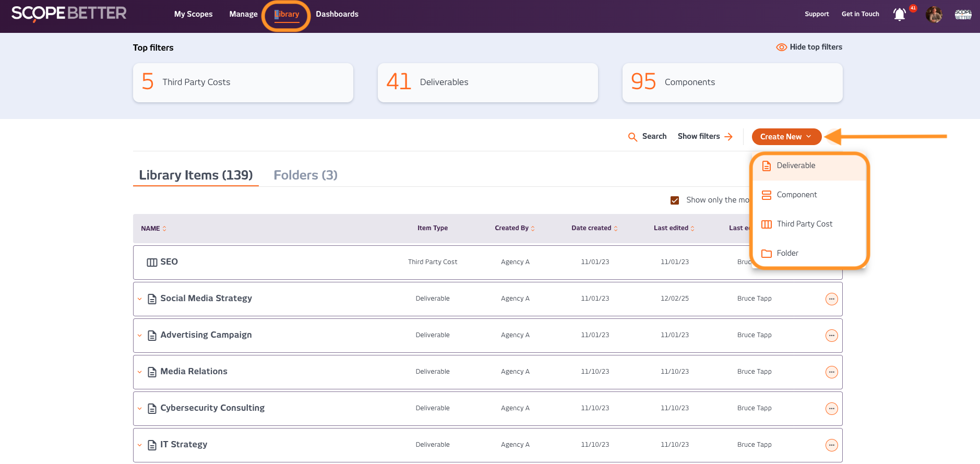Click the notification bell icon

click(x=899, y=15)
